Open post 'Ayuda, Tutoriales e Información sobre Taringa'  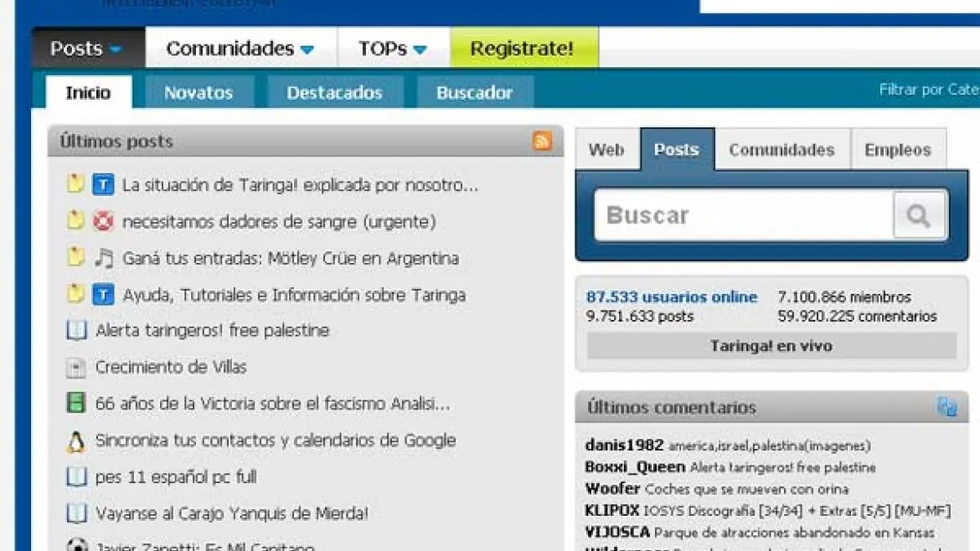294,295
